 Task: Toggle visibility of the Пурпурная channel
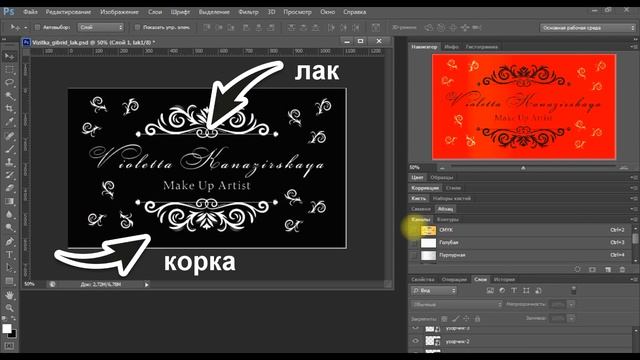coord(414,256)
